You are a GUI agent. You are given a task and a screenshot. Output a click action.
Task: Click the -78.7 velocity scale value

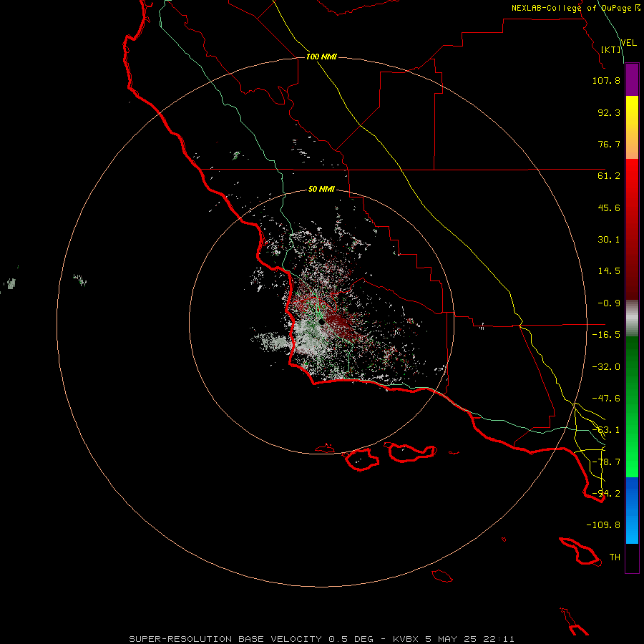[606, 462]
